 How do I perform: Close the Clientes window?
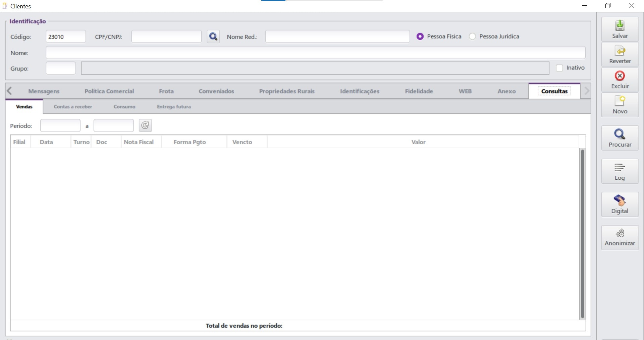[x=632, y=6]
